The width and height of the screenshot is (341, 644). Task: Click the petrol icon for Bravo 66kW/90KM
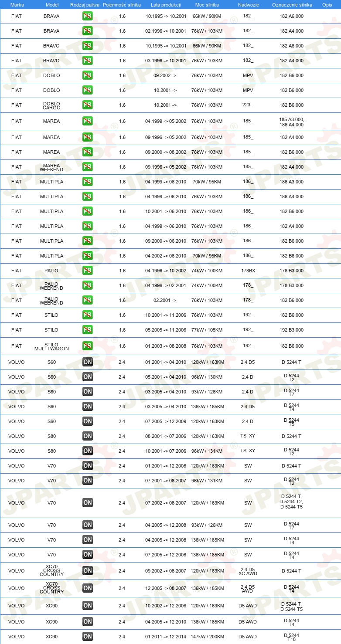[87, 46]
